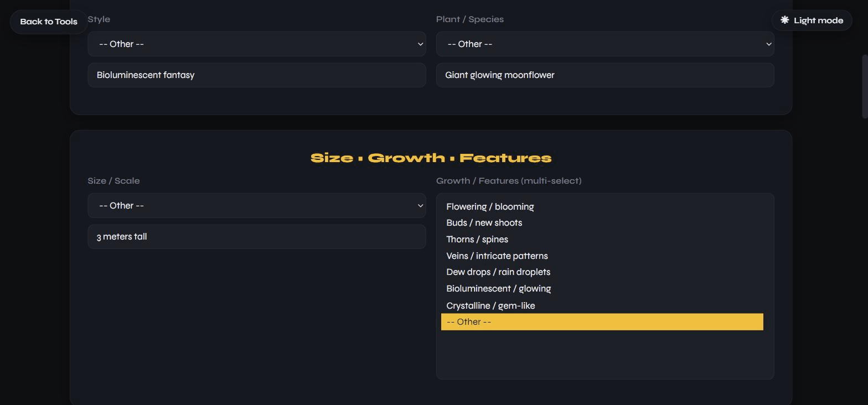Edit the 3 meters tall text field
The height and width of the screenshot is (405, 868).
[257, 236]
